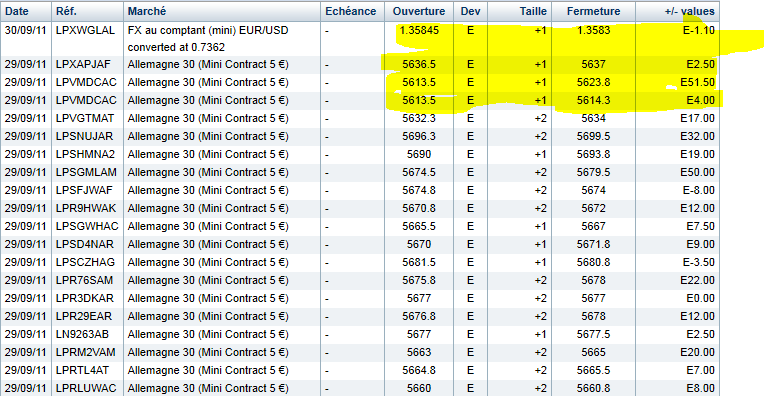Click the E50.00 result cell
Screen dimensions: 764x396
[697, 172]
